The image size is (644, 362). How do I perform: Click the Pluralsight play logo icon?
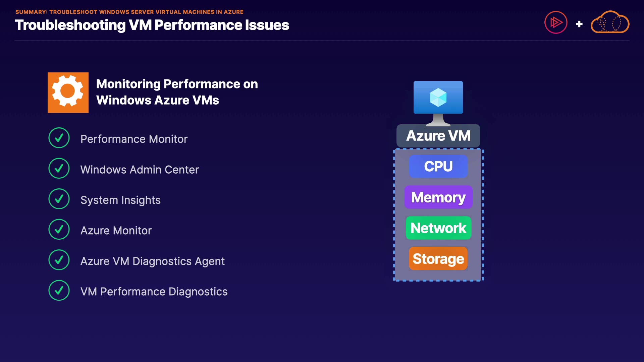556,23
